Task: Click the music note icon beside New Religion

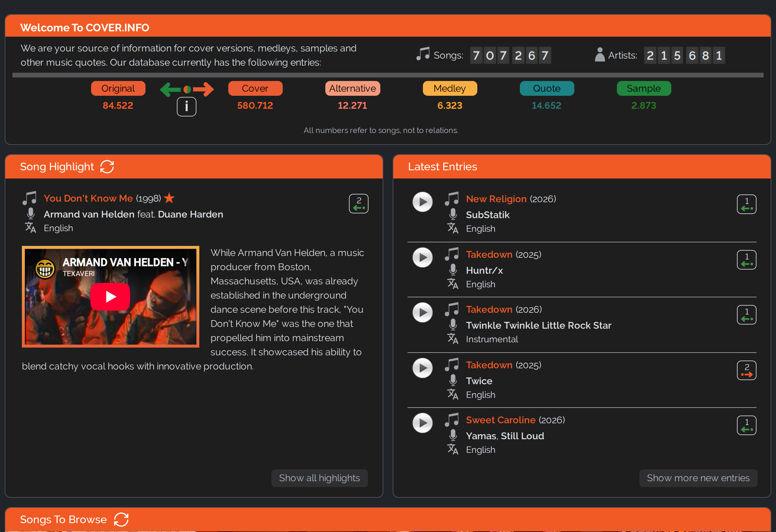Action: 452,199
